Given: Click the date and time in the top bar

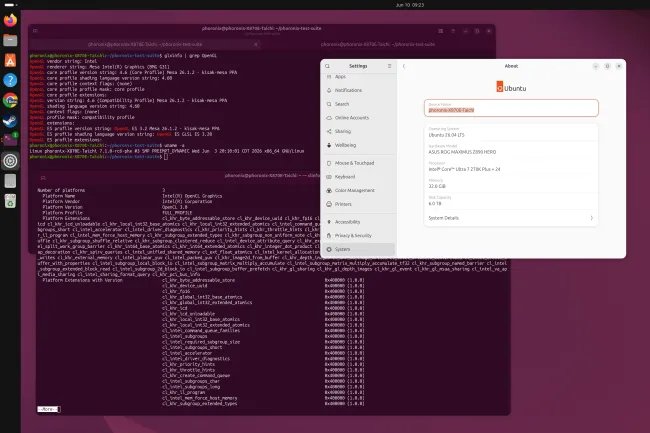Looking at the screenshot, I should (x=410, y=5).
